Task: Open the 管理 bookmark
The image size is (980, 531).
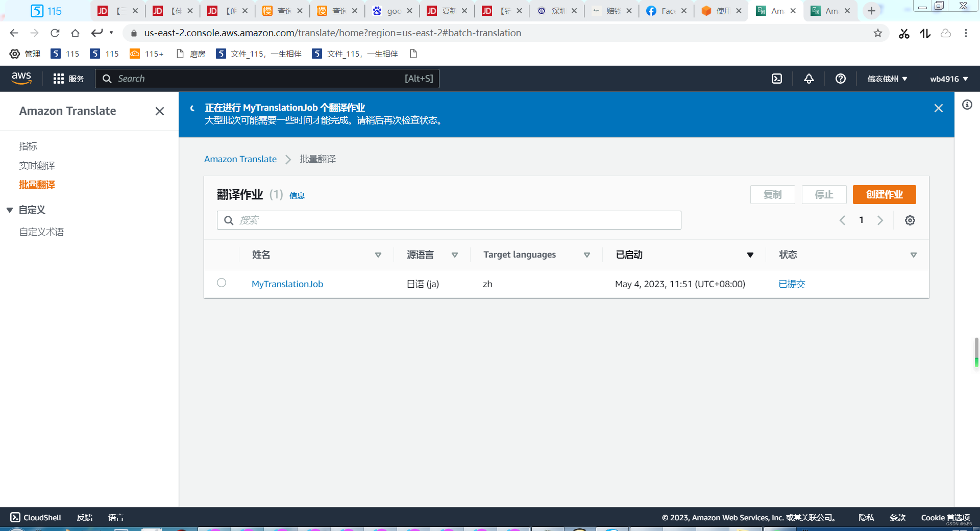Action: 25,54
